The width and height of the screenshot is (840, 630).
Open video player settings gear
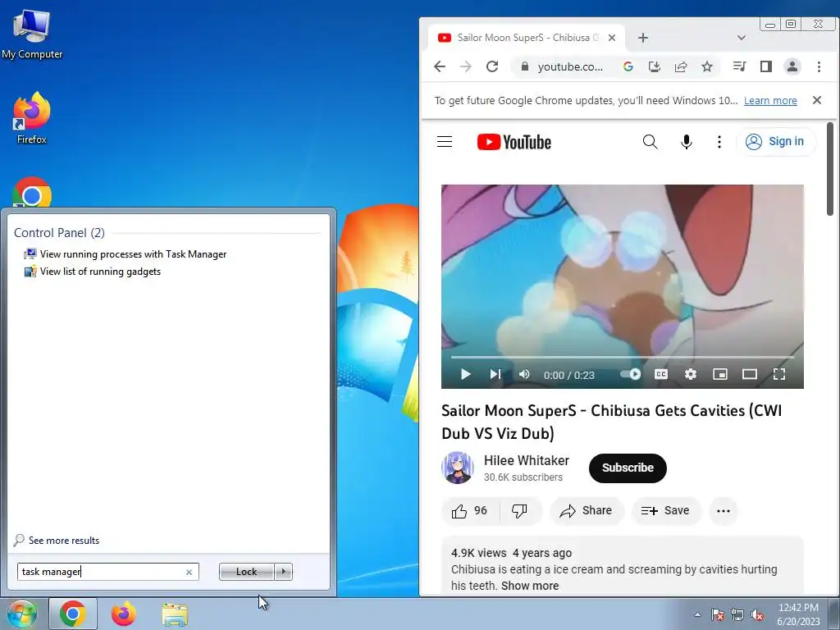point(691,374)
